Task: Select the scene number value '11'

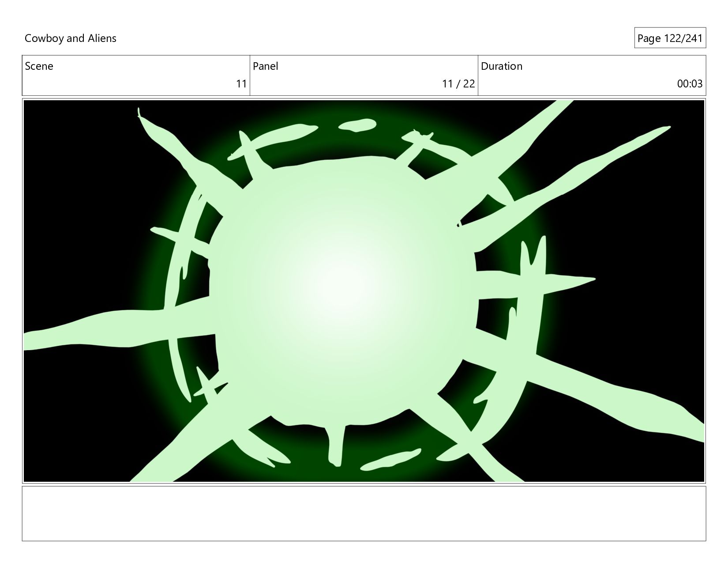Action: click(241, 84)
